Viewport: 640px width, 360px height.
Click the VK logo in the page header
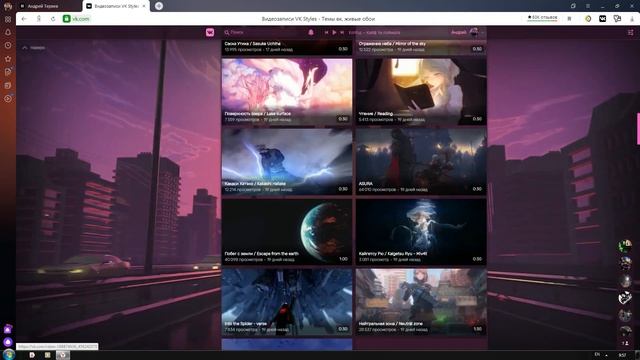(210, 32)
